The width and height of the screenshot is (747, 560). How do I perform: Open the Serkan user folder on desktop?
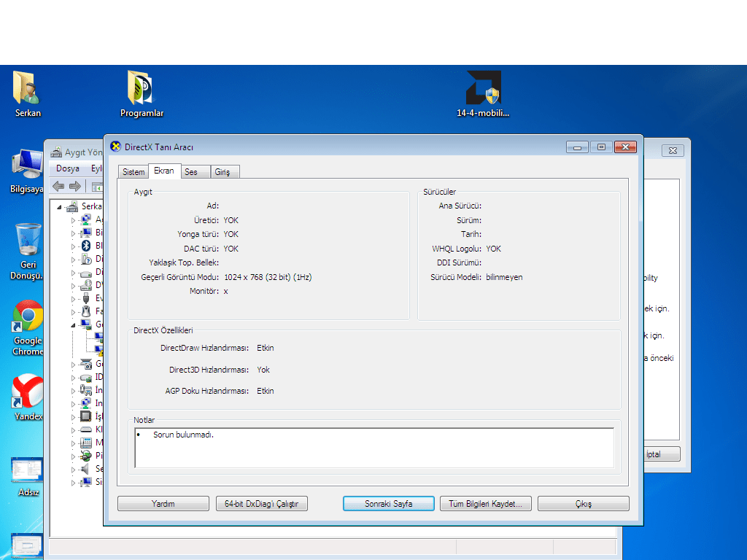(27, 93)
